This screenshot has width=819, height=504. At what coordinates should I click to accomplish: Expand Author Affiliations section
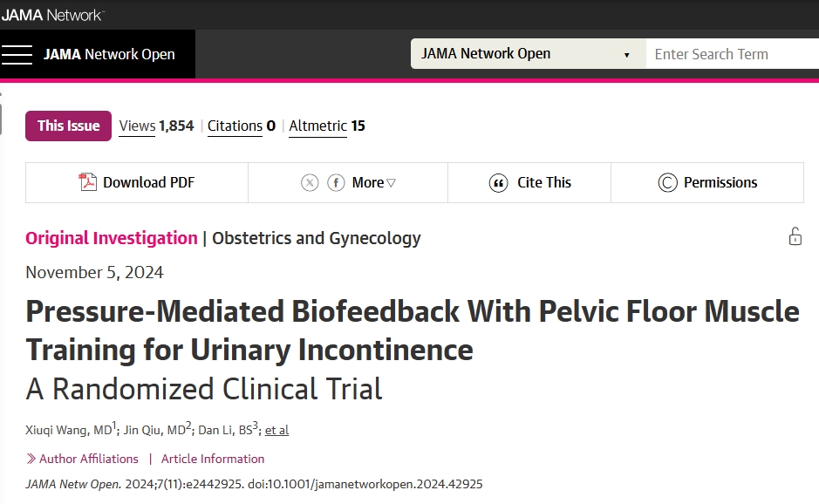pyautogui.click(x=83, y=459)
